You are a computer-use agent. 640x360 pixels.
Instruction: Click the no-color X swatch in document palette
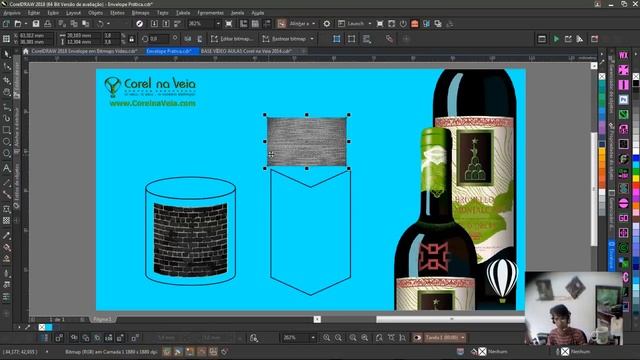coord(42,327)
